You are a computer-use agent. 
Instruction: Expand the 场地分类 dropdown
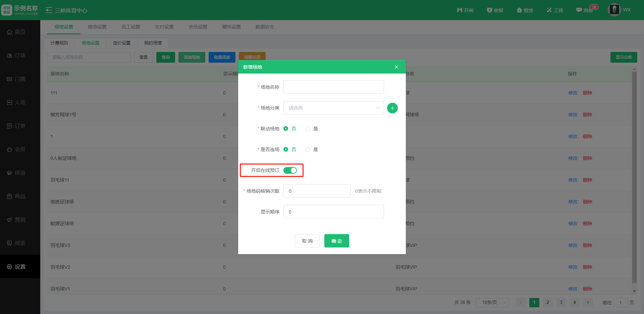point(333,108)
